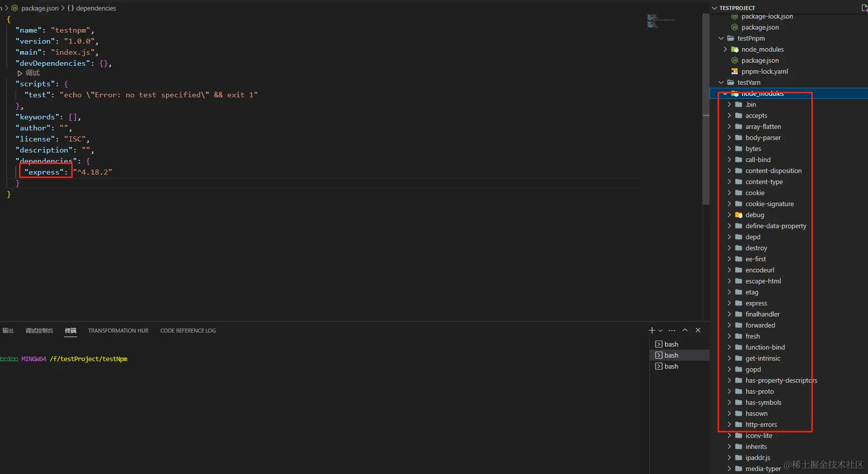Select the first bash terminal entry
The width and height of the screenshot is (868, 474).
coord(671,345)
